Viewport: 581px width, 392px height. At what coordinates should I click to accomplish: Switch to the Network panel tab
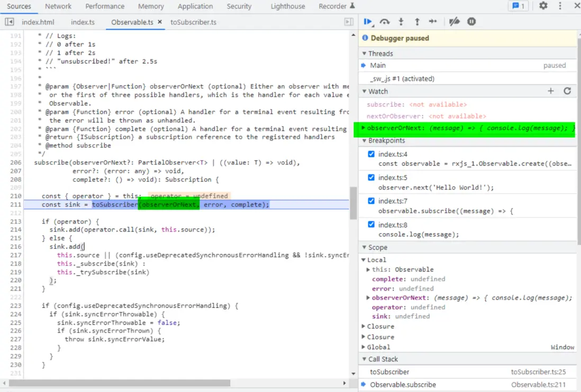(58, 6)
